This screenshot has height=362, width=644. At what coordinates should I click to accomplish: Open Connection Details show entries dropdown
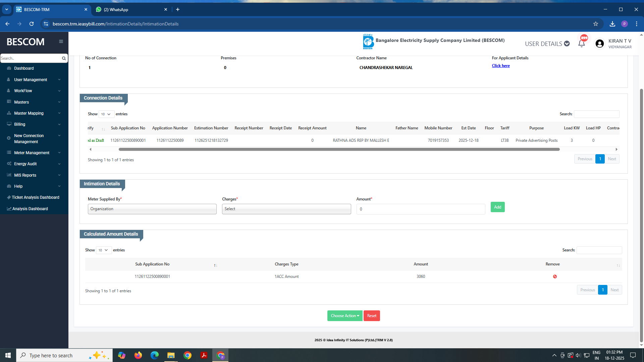click(x=106, y=114)
